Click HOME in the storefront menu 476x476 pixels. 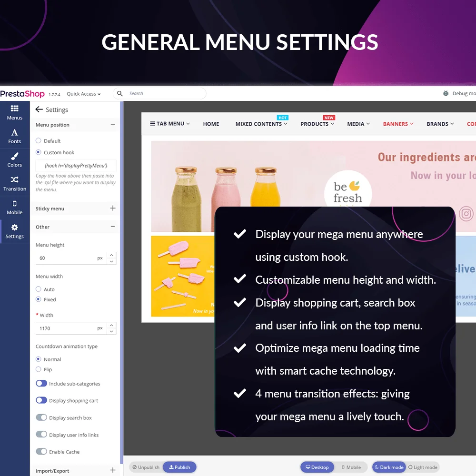[211, 124]
